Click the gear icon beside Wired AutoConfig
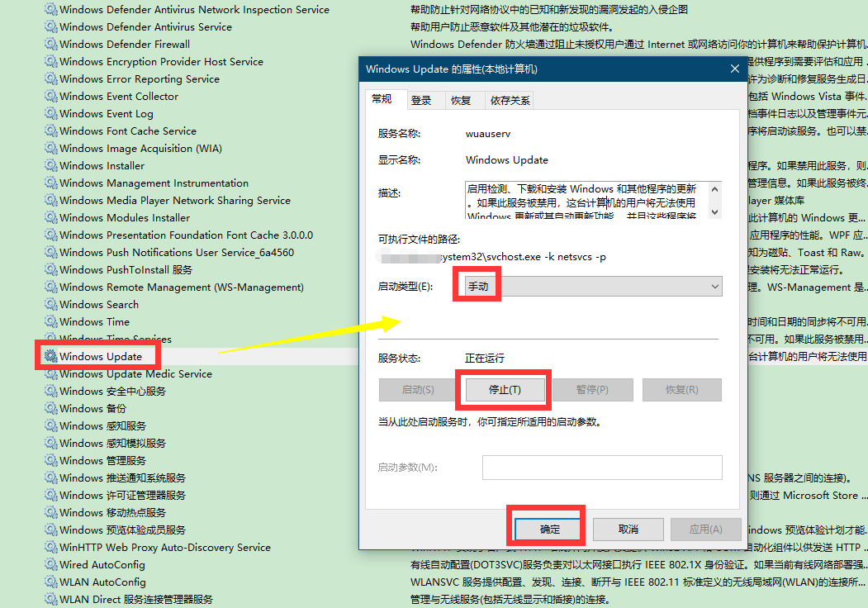This screenshot has height=608, width=868. coord(51,565)
